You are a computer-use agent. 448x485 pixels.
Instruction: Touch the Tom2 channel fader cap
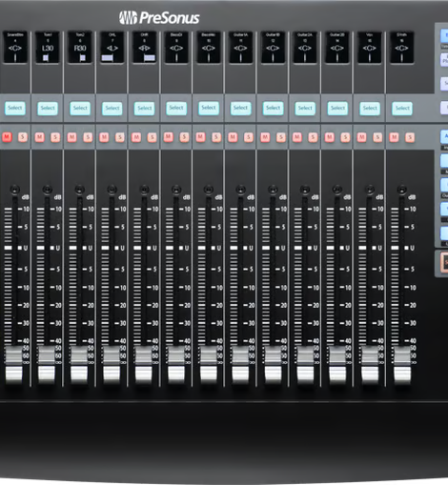[x=79, y=365]
